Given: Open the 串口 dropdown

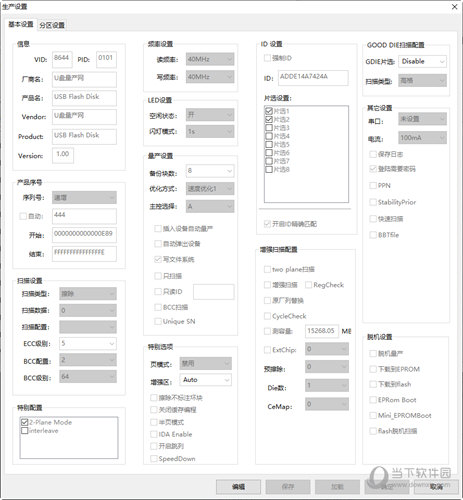Looking at the screenshot, I should [422, 119].
